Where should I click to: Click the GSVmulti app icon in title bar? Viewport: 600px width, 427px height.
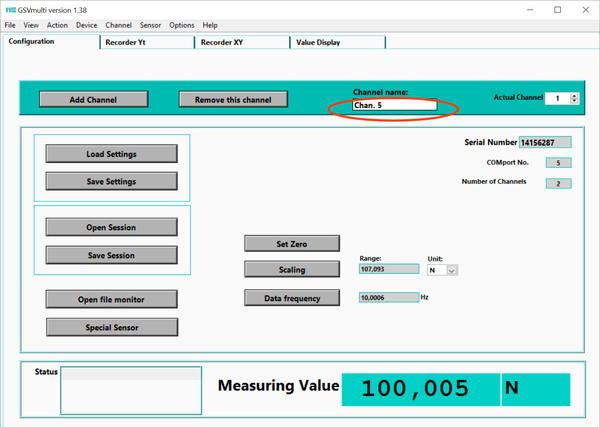pos(10,9)
